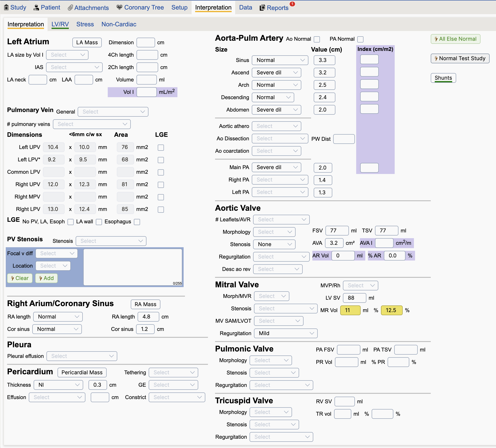Viewport: 496px width, 448px height.
Task: Toggle the Esophagus LGE checkbox
Action: pyautogui.click(x=137, y=222)
